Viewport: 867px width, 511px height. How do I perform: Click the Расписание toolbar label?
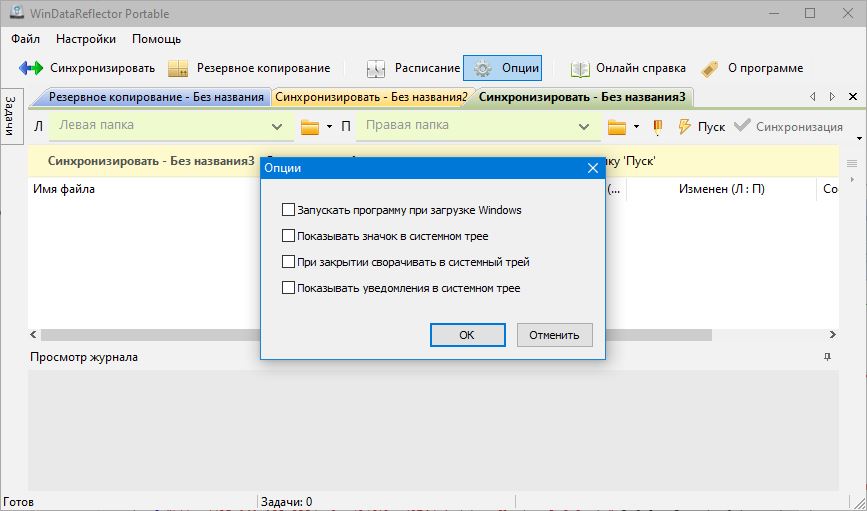click(x=427, y=68)
